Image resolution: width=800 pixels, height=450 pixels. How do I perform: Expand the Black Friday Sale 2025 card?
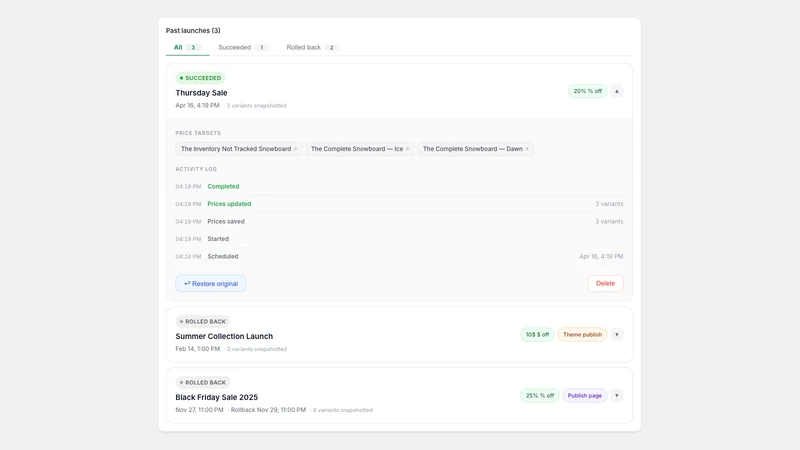616,395
